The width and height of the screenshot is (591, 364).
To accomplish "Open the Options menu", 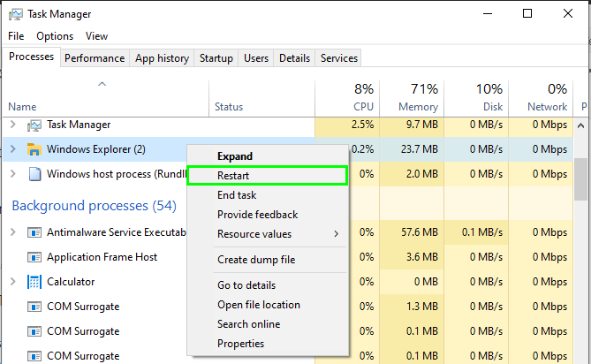I will click(55, 36).
